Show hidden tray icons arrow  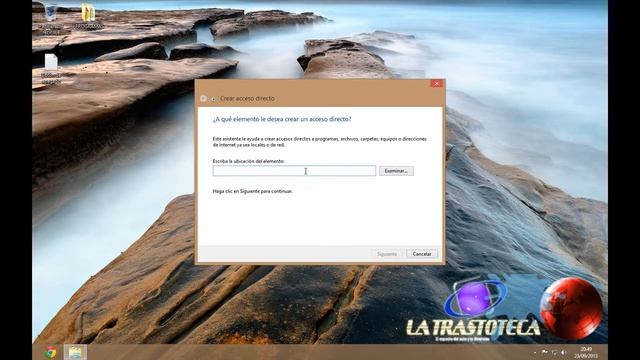coord(535,352)
